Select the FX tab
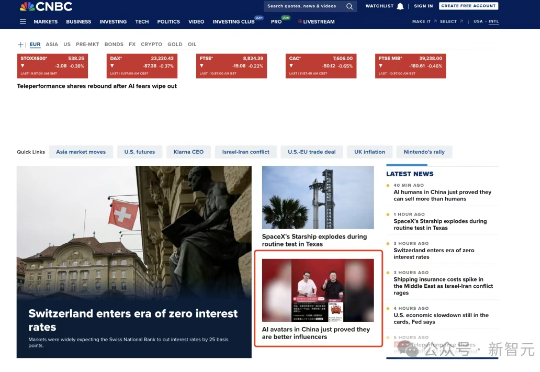Screen dimensions: 540x372 [132, 44]
